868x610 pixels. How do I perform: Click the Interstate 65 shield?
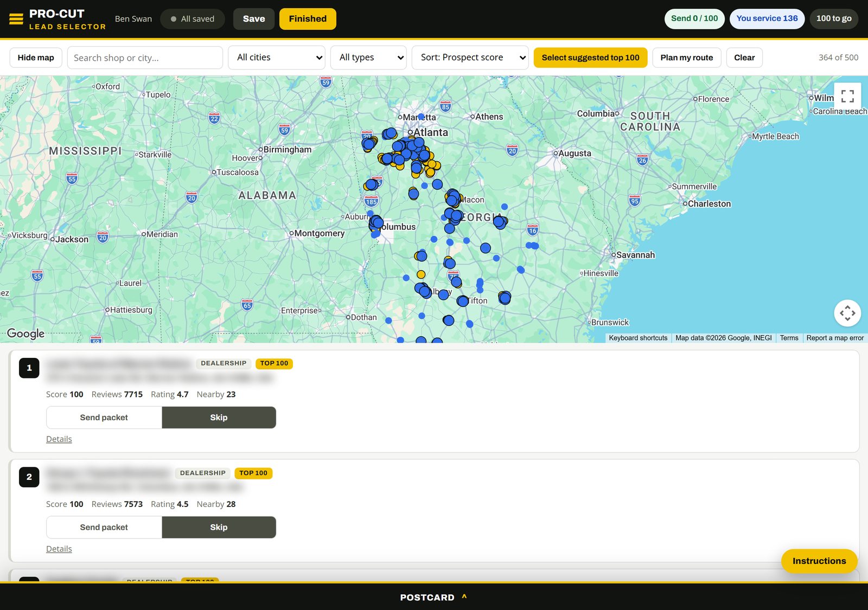point(247,305)
